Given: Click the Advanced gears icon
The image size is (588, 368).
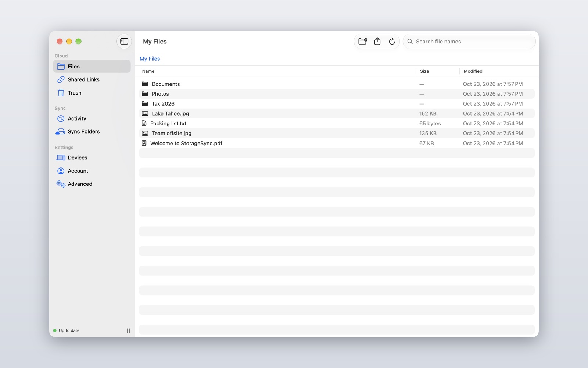Looking at the screenshot, I should [61, 184].
